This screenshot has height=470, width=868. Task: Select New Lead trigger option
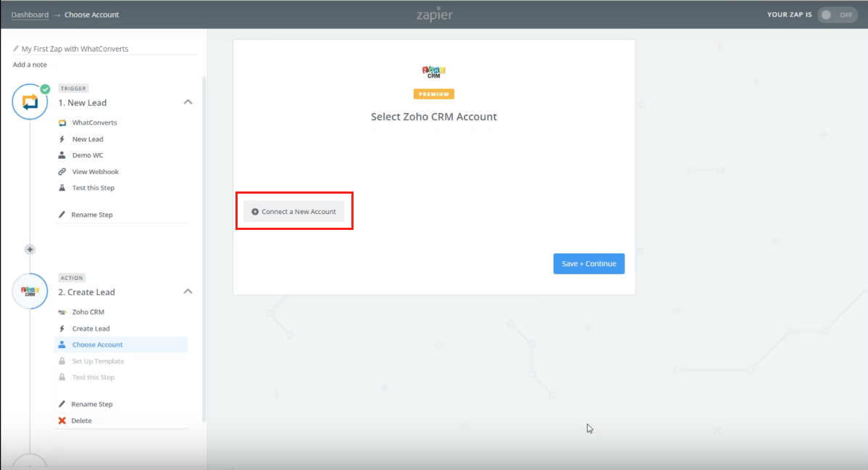(88, 139)
